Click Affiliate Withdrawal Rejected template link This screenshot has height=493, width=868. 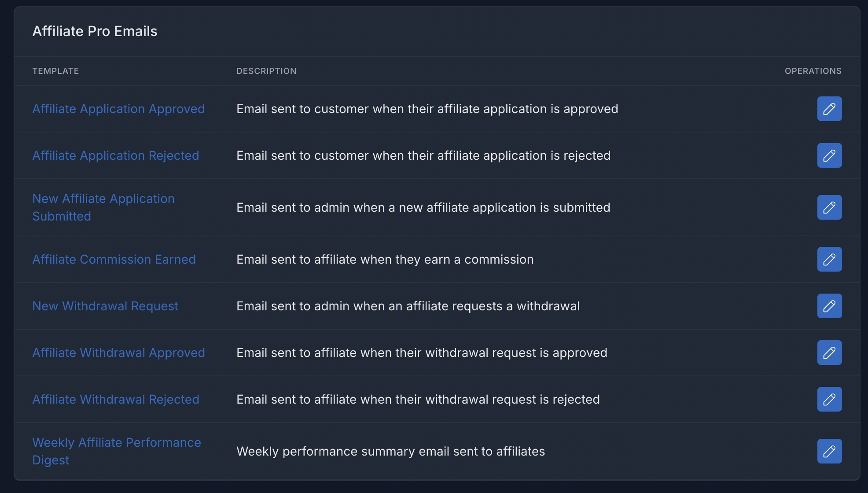[x=116, y=399]
